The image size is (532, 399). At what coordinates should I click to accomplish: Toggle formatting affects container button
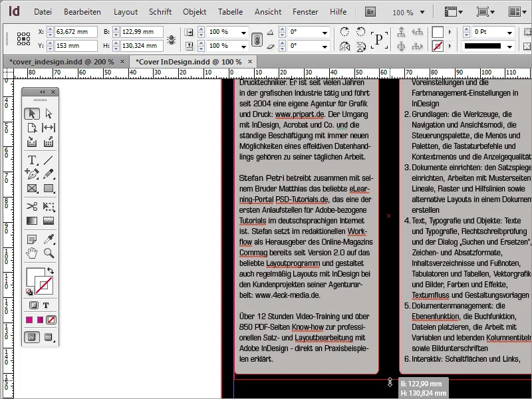[x=34, y=305]
